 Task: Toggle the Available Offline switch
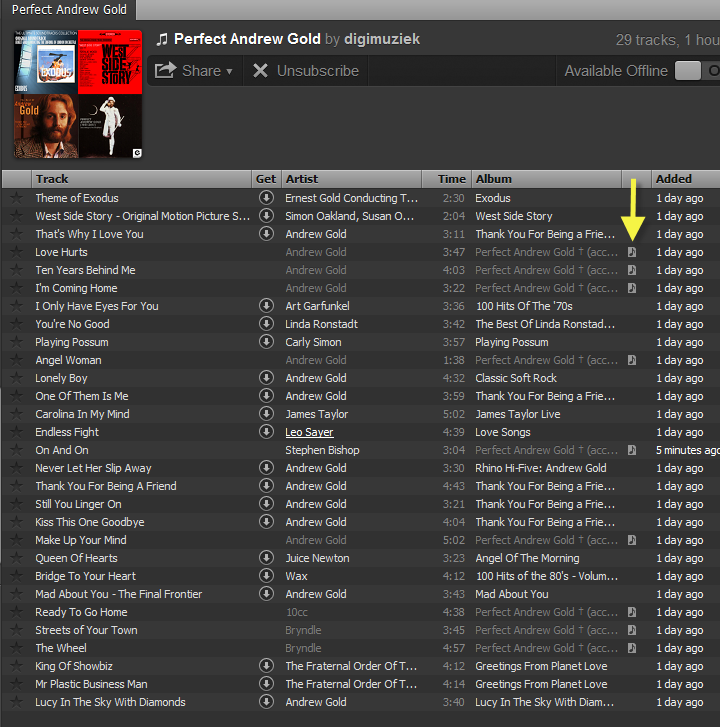697,71
